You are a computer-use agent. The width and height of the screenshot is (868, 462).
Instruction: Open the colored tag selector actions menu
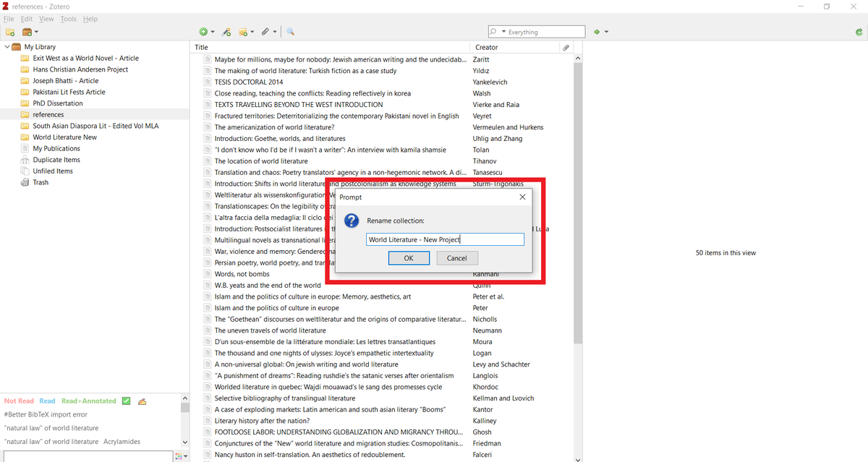click(x=181, y=456)
